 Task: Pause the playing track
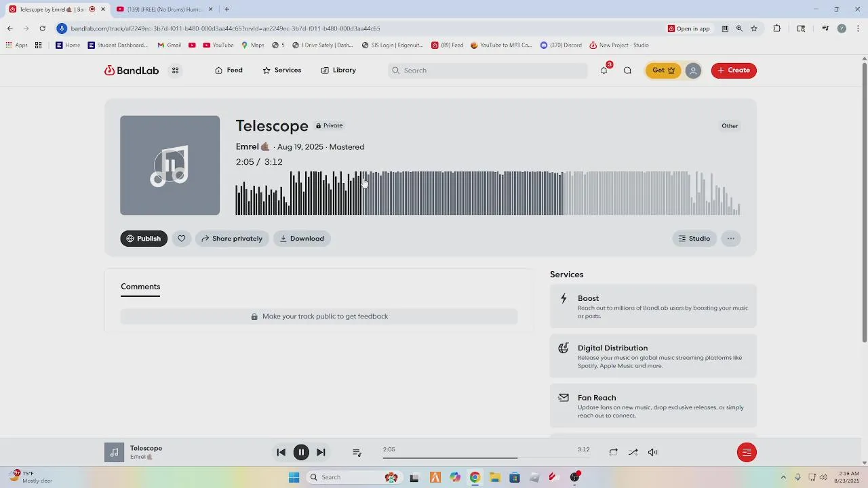coord(301,452)
